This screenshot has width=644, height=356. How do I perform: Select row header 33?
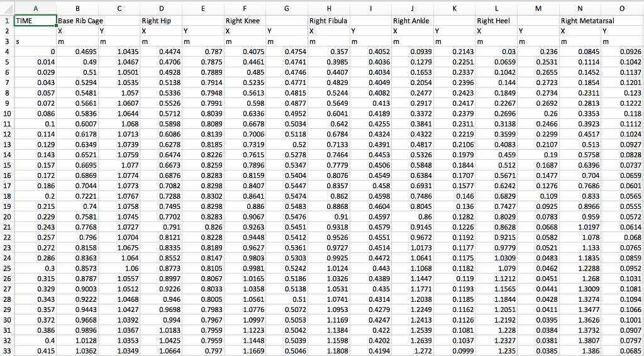[7, 351]
